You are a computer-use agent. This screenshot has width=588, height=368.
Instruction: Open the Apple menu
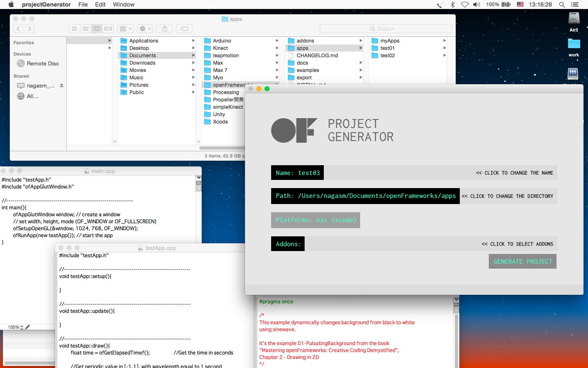point(11,4)
